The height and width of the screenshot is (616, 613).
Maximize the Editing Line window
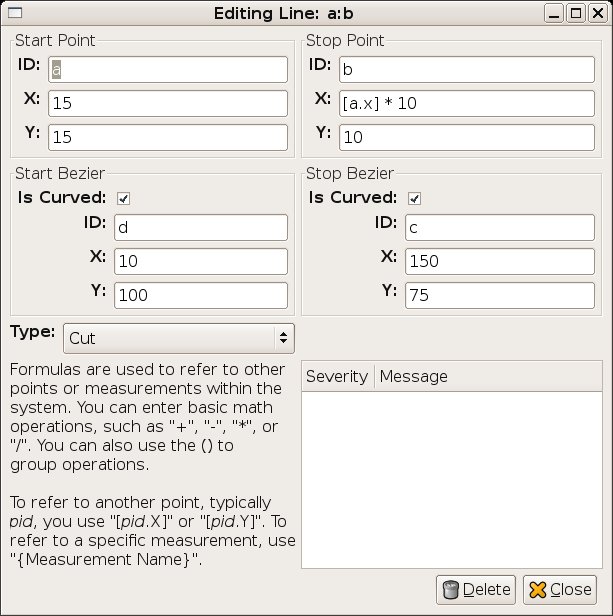pyautogui.click(x=576, y=13)
